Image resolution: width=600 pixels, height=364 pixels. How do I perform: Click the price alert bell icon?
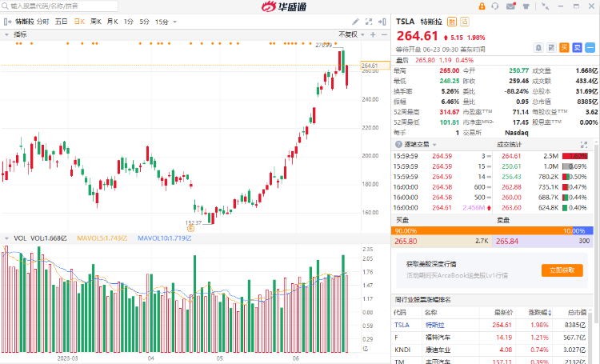pyautogui.click(x=538, y=48)
